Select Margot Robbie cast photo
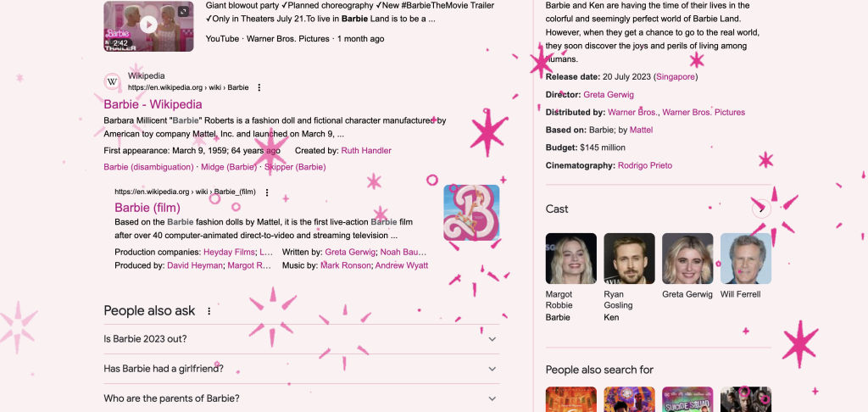The image size is (868, 412). coord(571,259)
